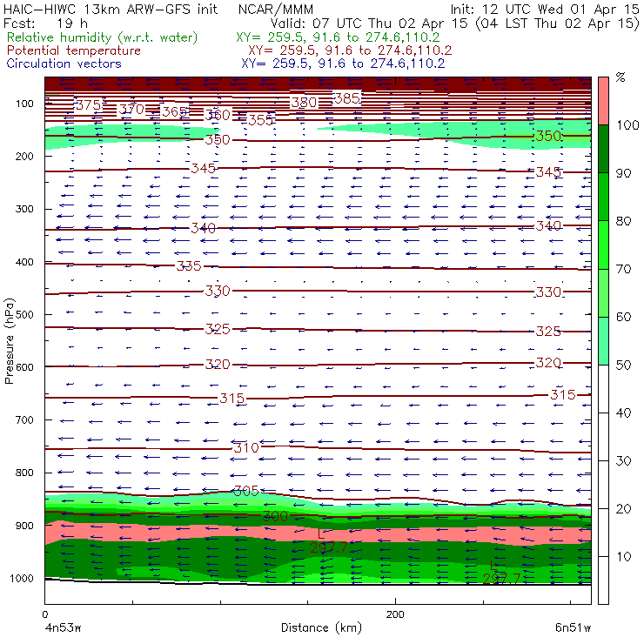Screen dimensions: 644x644
Task: Click the left '320' contour label
Action: point(218,365)
